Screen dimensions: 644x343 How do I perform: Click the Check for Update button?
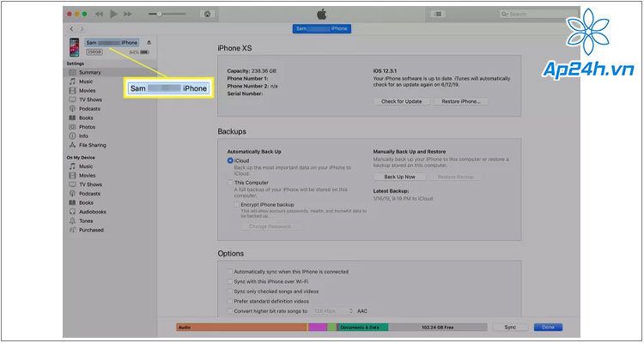402,101
